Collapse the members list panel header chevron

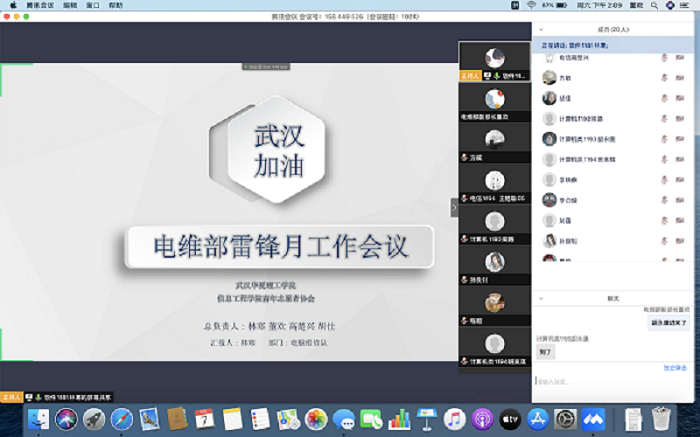click(541, 29)
